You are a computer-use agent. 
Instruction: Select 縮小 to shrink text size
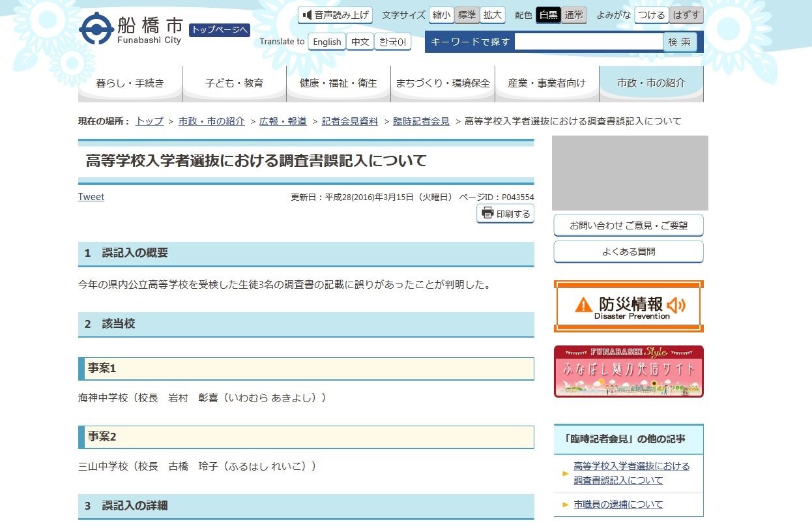coord(442,15)
